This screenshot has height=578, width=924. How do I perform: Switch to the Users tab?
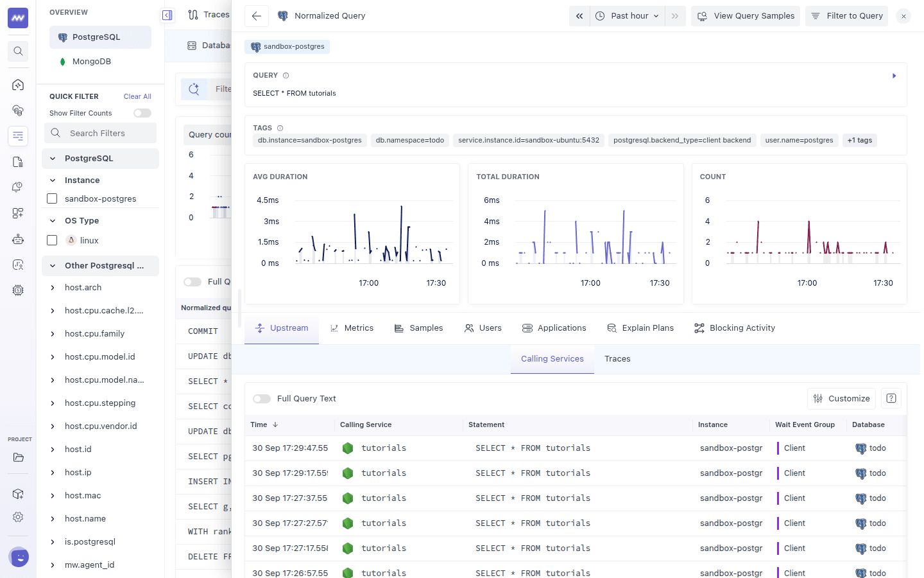point(483,328)
